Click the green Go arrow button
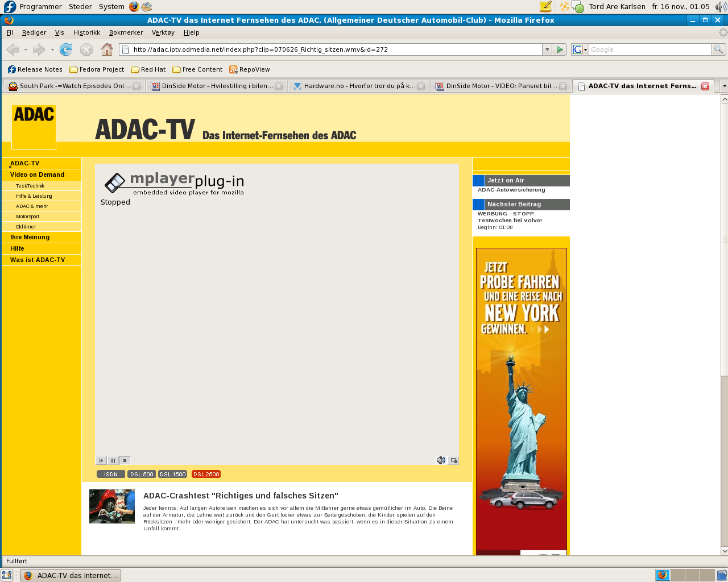Image resolution: width=728 pixels, height=582 pixels. (560, 49)
